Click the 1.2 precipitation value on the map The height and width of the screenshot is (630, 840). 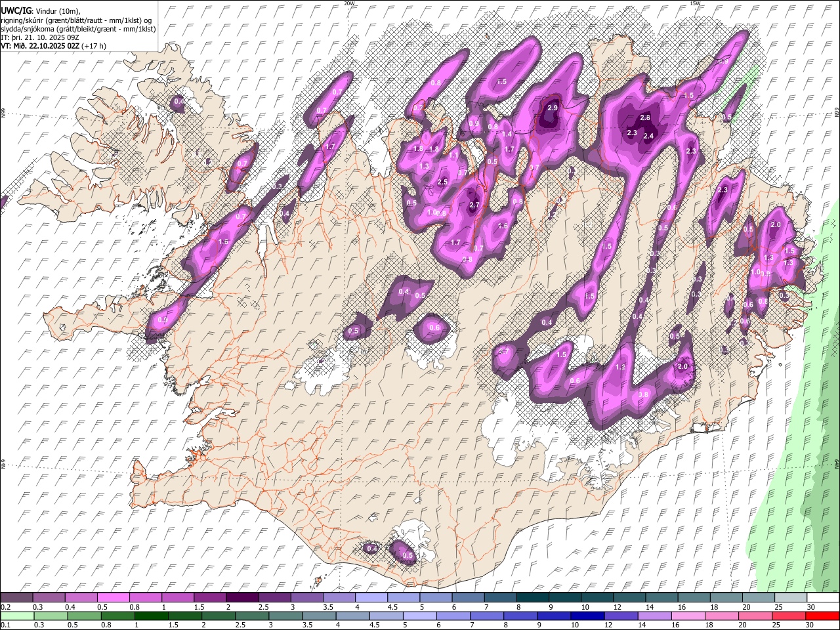tap(621, 367)
